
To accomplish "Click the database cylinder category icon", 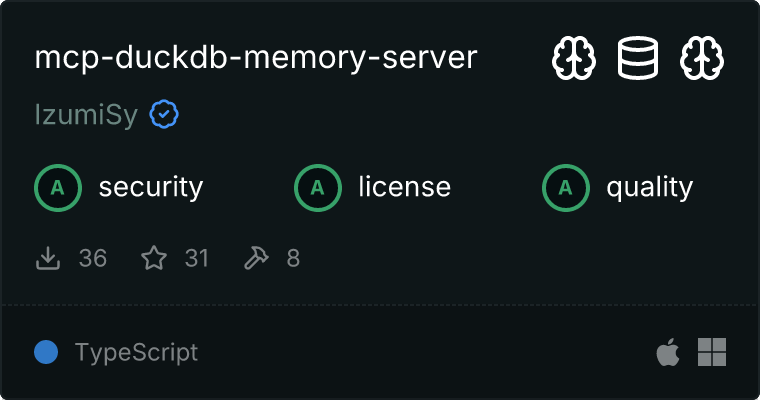I will 638,58.
